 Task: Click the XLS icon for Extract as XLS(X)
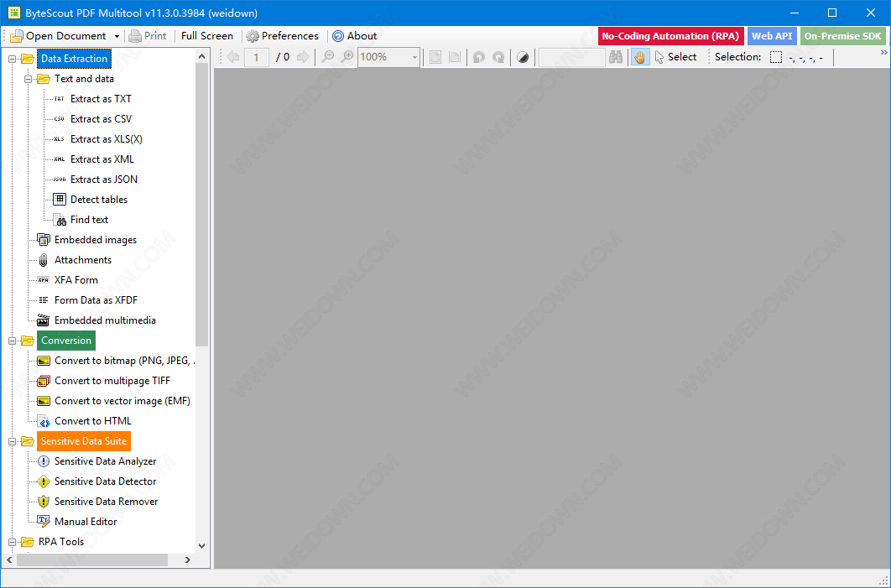click(59, 139)
